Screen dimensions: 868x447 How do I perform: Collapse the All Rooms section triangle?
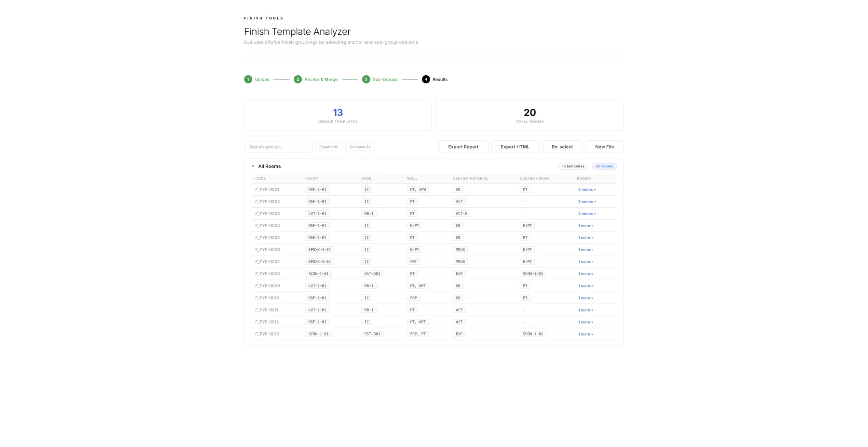253,166
